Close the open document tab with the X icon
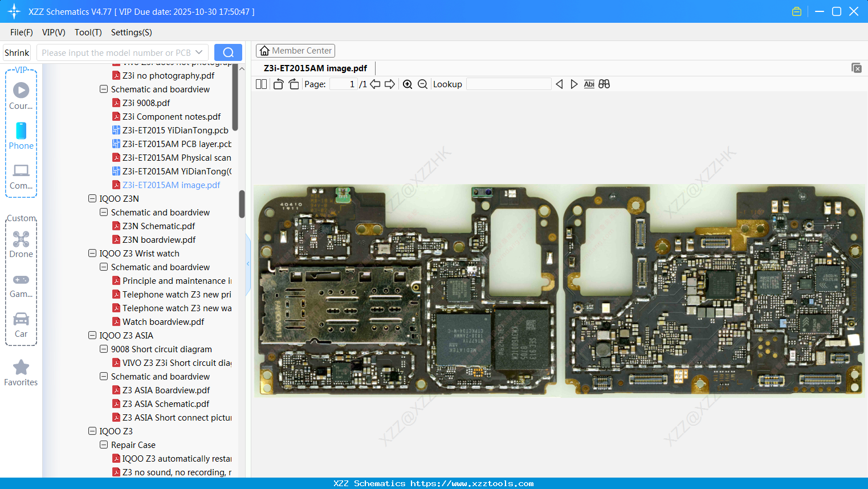 point(856,68)
